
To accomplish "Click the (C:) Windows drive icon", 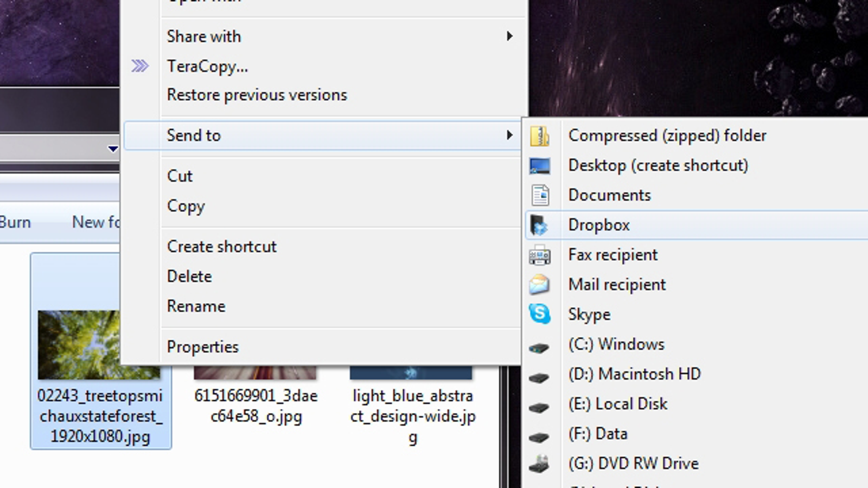I will point(539,348).
